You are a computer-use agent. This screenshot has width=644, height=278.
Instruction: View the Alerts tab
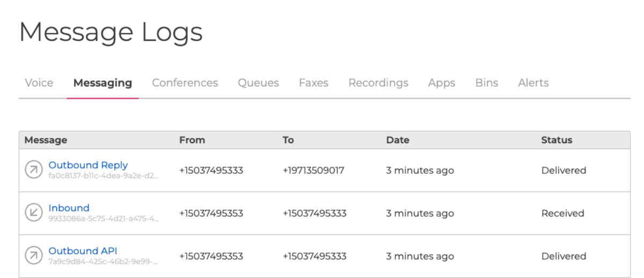[533, 83]
